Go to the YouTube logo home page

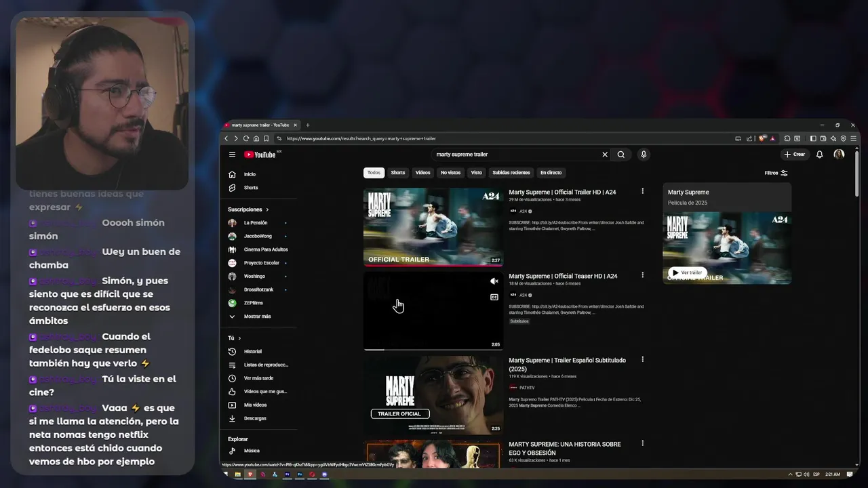click(260, 155)
